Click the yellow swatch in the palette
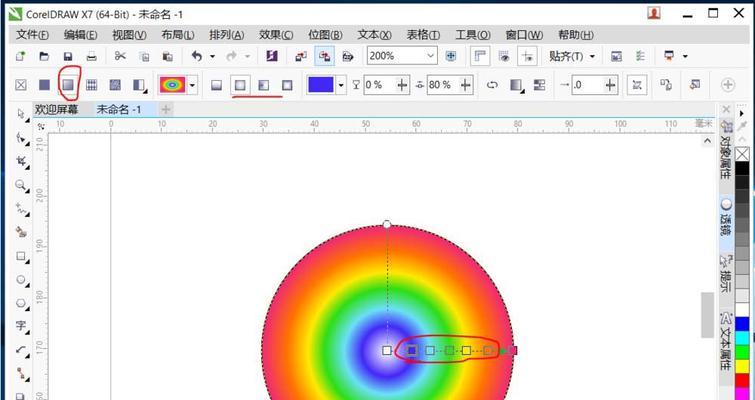This screenshot has width=755, height=400. click(742, 366)
